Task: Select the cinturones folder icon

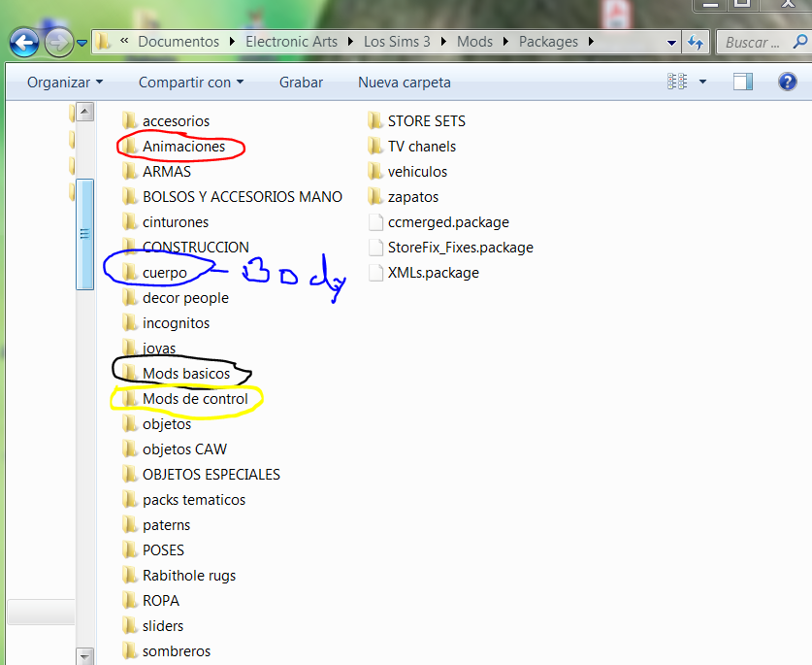Action: pyautogui.click(x=129, y=222)
